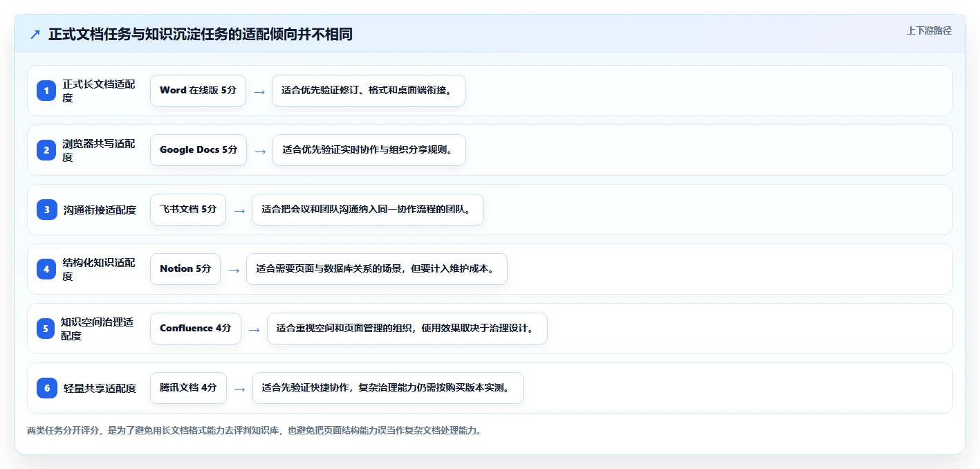Click the 知识空间治理适配度 label

point(98,329)
